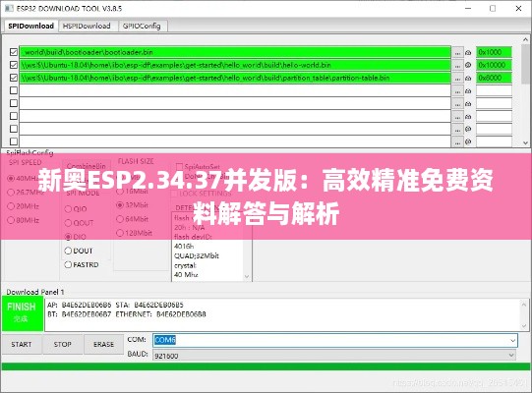Click the 0x10000 address field
The height and width of the screenshot is (393, 532).
click(x=494, y=65)
